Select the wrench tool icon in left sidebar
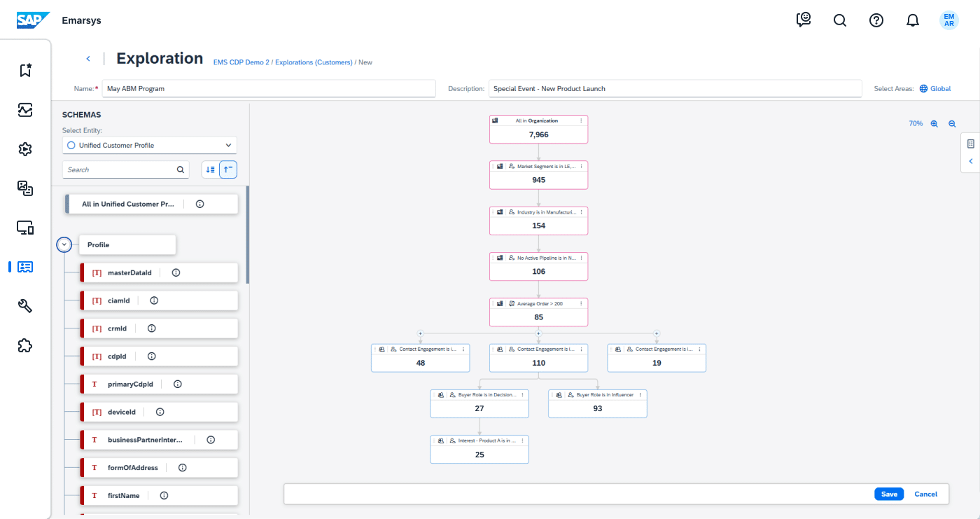The image size is (980, 519). (x=24, y=306)
